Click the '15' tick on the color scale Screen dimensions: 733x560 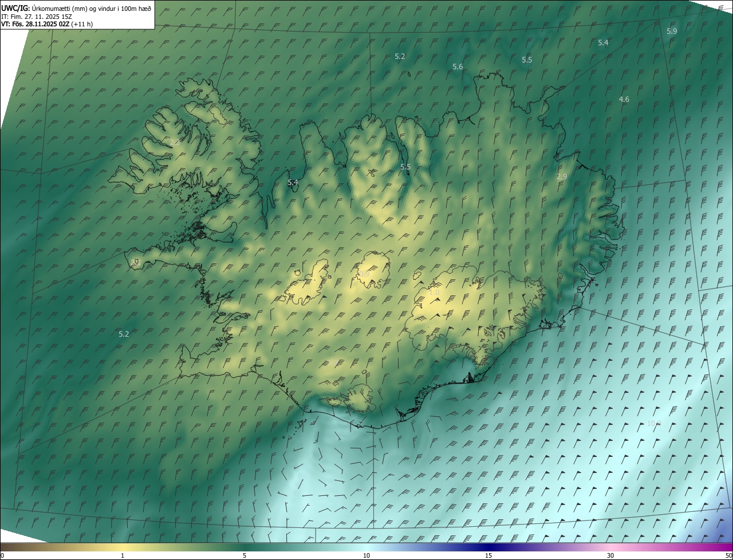(x=488, y=555)
